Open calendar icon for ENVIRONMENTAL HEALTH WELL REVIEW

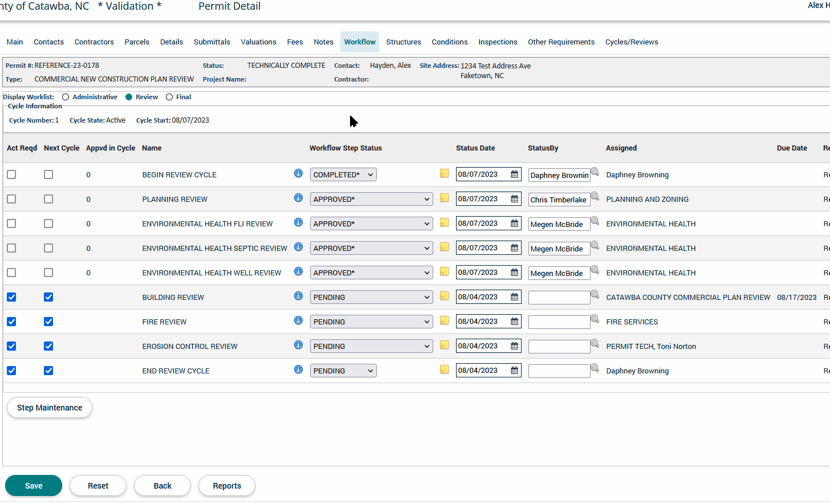(x=514, y=273)
